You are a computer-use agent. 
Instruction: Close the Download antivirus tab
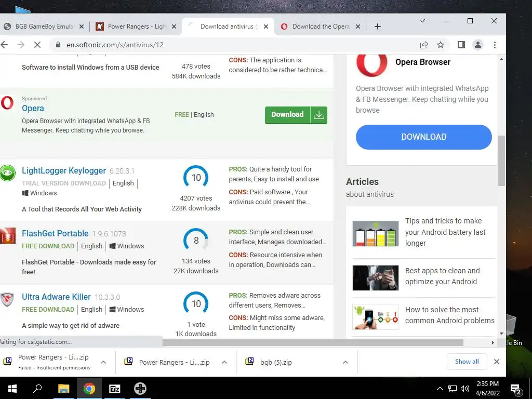point(266,26)
